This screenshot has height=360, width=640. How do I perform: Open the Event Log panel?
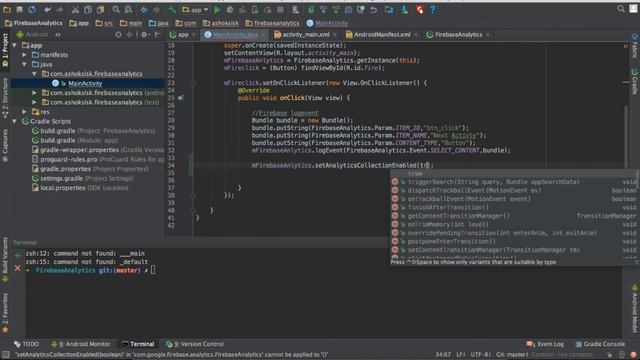point(545,344)
